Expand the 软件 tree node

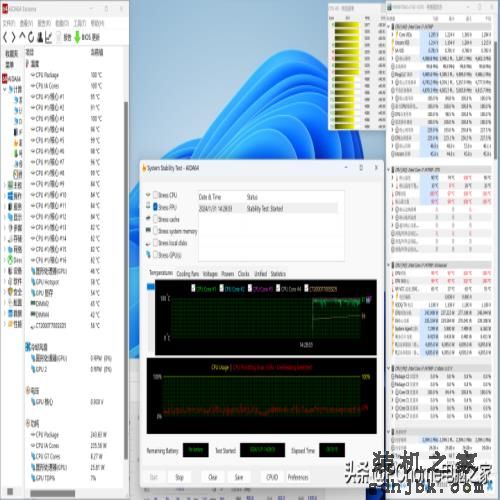pyautogui.click(x=5, y=281)
